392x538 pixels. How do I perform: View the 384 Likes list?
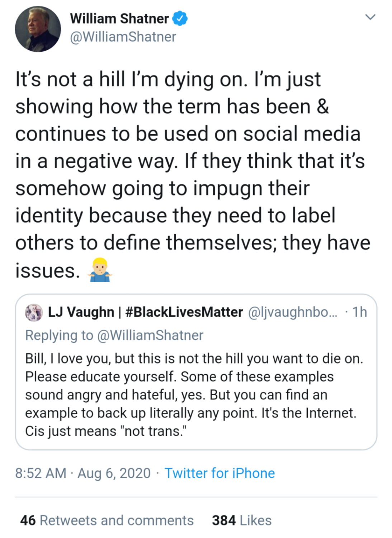(x=242, y=520)
